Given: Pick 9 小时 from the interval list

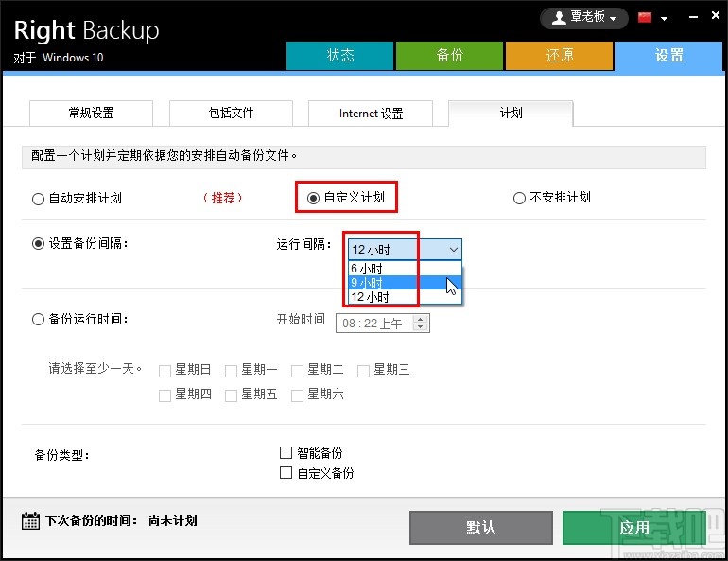Looking at the screenshot, I should click(x=405, y=282).
